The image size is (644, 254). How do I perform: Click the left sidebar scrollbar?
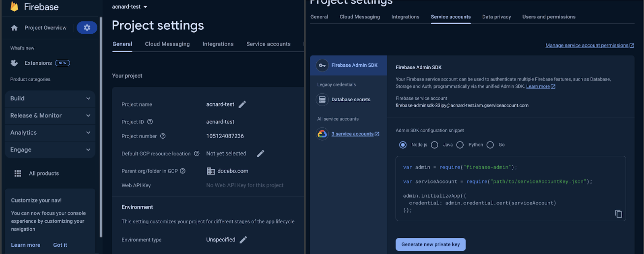101,127
